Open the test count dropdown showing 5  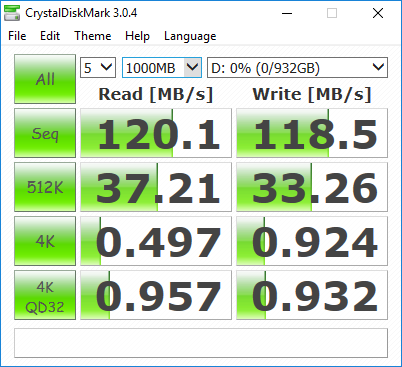[x=98, y=68]
